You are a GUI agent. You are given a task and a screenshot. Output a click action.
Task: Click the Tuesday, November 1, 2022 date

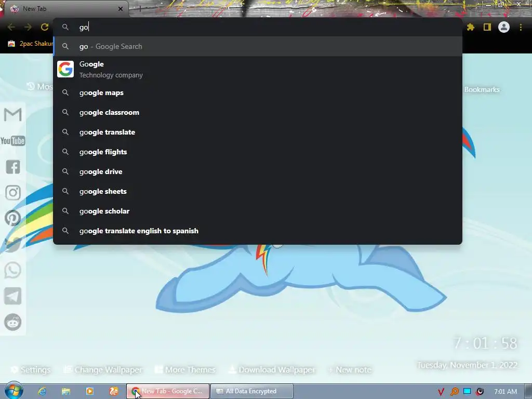coord(467,365)
